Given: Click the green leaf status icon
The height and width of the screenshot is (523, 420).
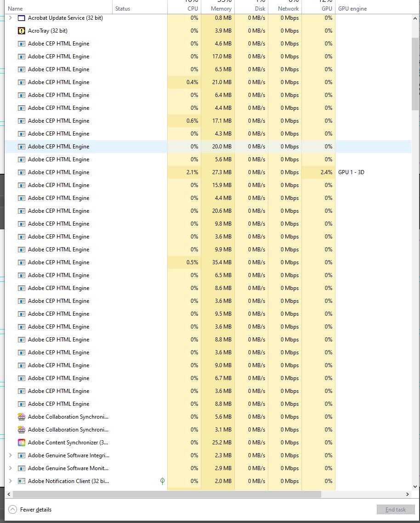Looking at the screenshot, I should point(162,481).
